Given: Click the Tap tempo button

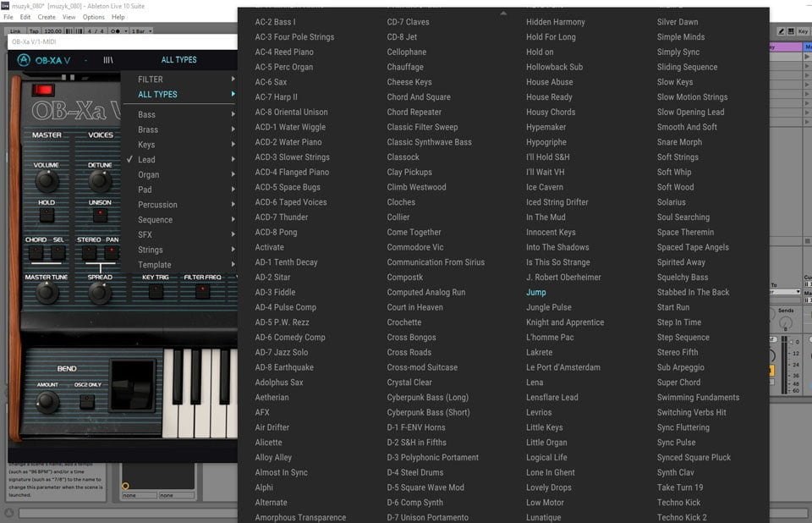Looking at the screenshot, I should coord(34,31).
